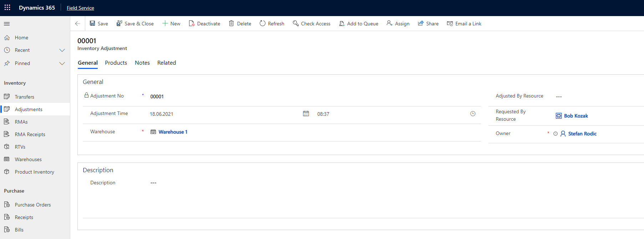Click the Warehouses icon in sidebar
644x239 pixels.
[7, 159]
